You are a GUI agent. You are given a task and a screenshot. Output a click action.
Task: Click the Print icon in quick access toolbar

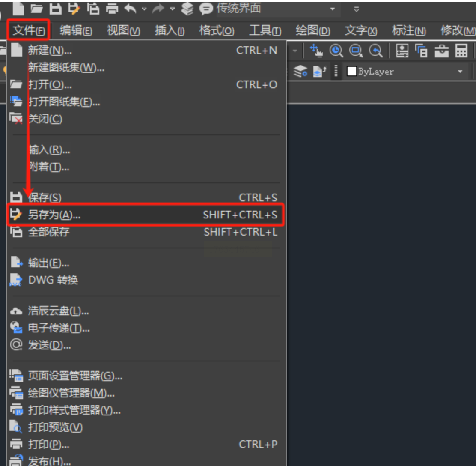pyautogui.click(x=112, y=9)
